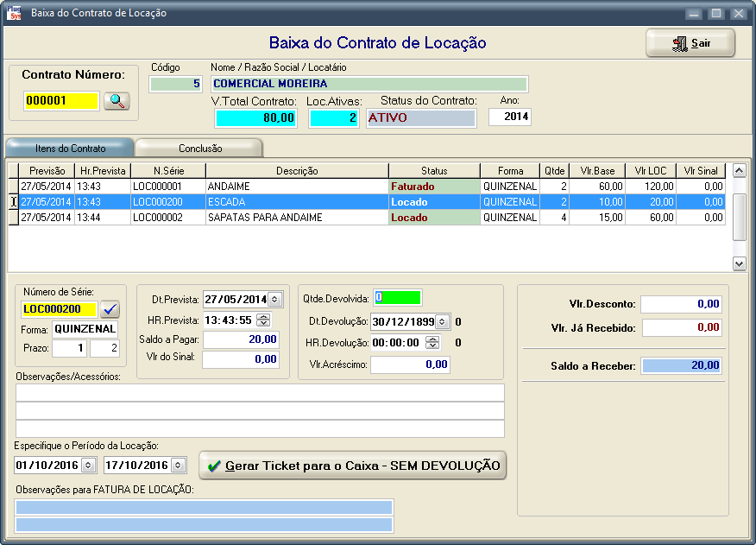Click the Saldo a Receber field
This screenshot has width=756, height=545.
tap(681, 365)
